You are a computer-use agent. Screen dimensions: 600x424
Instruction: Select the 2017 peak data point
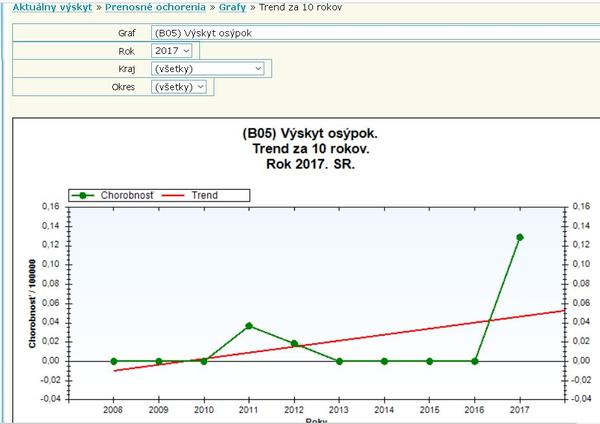519,237
